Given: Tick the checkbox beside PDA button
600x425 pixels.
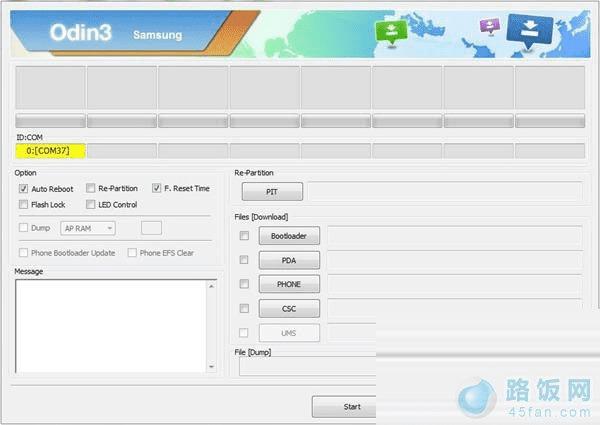Looking at the screenshot, I should [x=244, y=260].
